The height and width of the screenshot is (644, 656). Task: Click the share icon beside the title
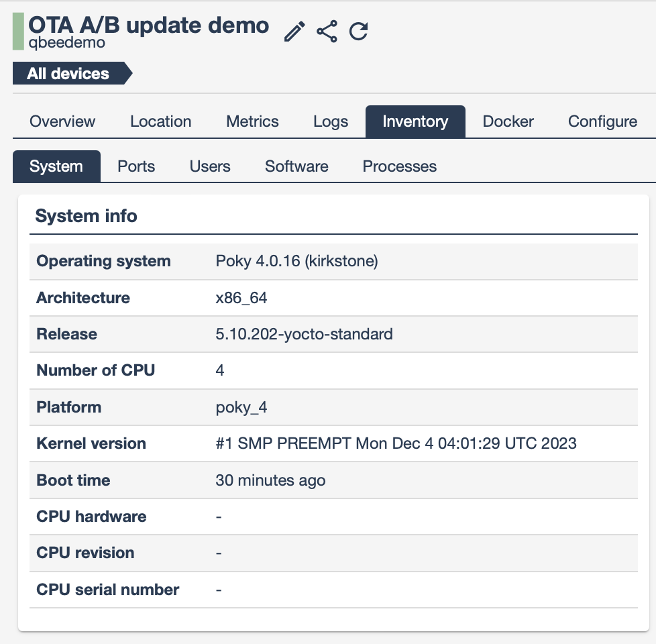tap(327, 32)
